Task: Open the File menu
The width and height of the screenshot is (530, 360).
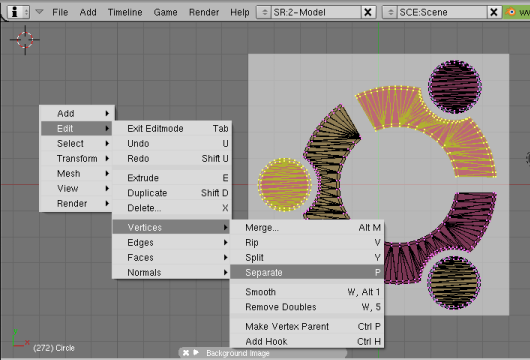Action: pyautogui.click(x=60, y=13)
